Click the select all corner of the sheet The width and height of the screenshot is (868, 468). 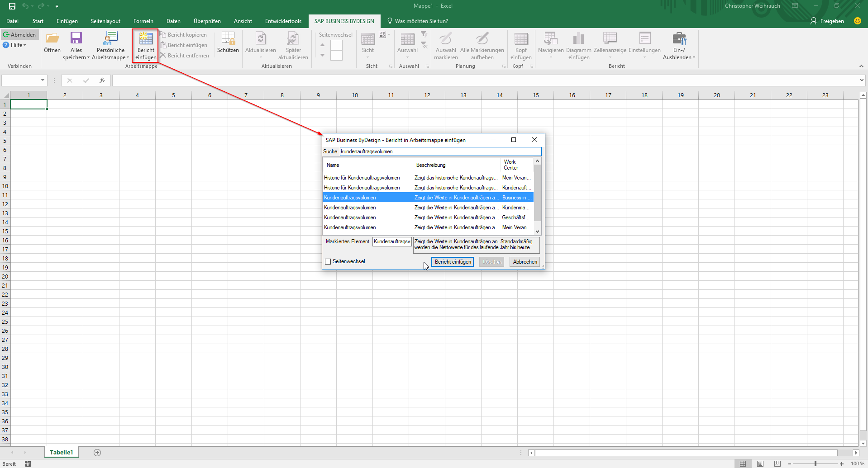pos(5,95)
